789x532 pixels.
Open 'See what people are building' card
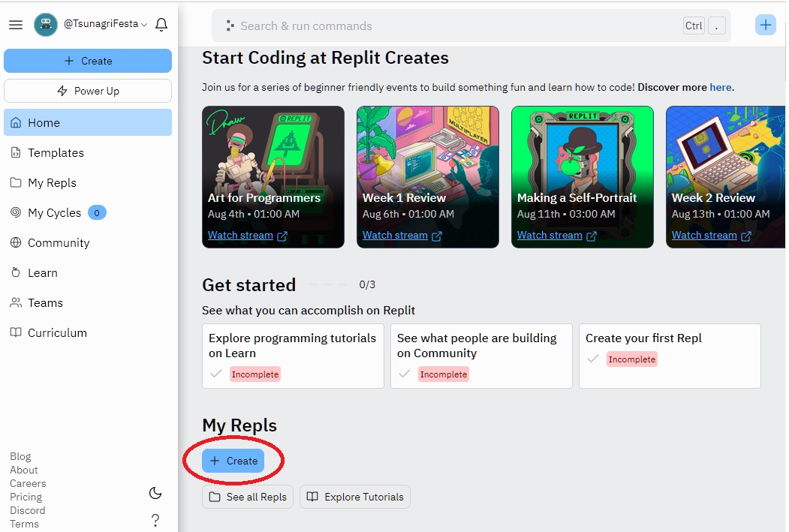481,356
